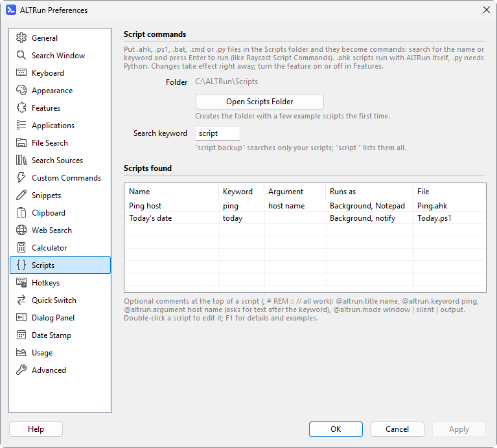Screen dimensions: 497x448
Task: Click the Clipboard icon in sidebar
Action: point(21,212)
